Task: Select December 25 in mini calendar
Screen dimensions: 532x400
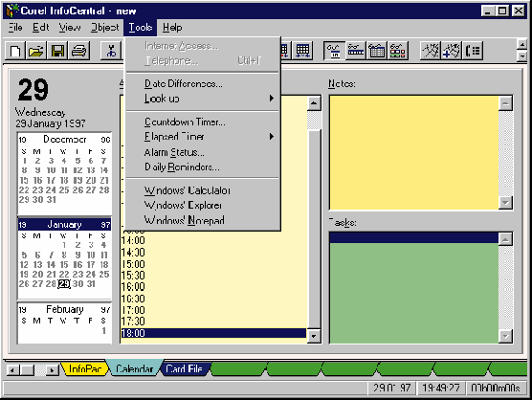Action: 64,190
